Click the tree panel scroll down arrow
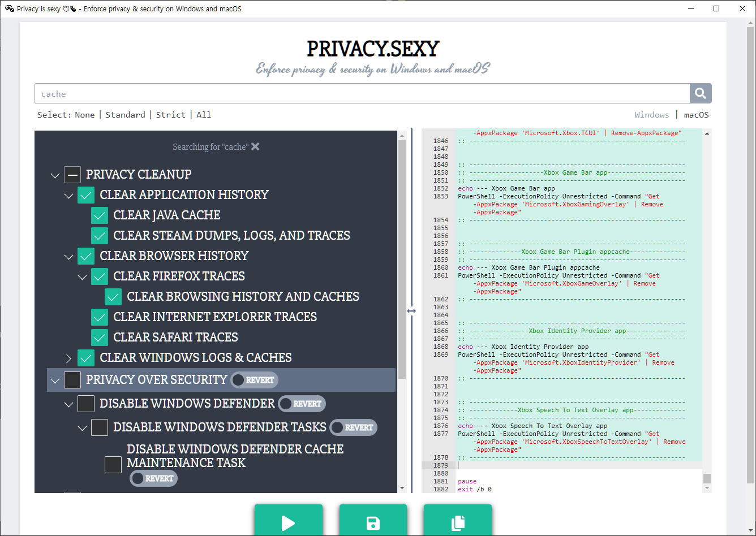The image size is (756, 536). point(402,488)
